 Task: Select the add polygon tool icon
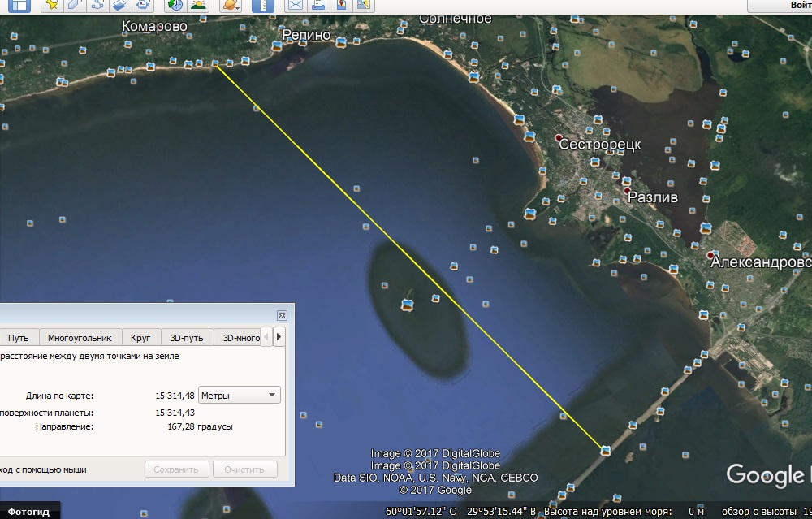click(75, 5)
